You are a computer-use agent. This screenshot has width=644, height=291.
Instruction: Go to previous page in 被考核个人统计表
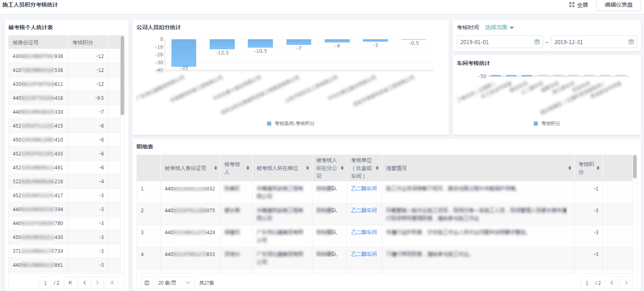(85, 283)
